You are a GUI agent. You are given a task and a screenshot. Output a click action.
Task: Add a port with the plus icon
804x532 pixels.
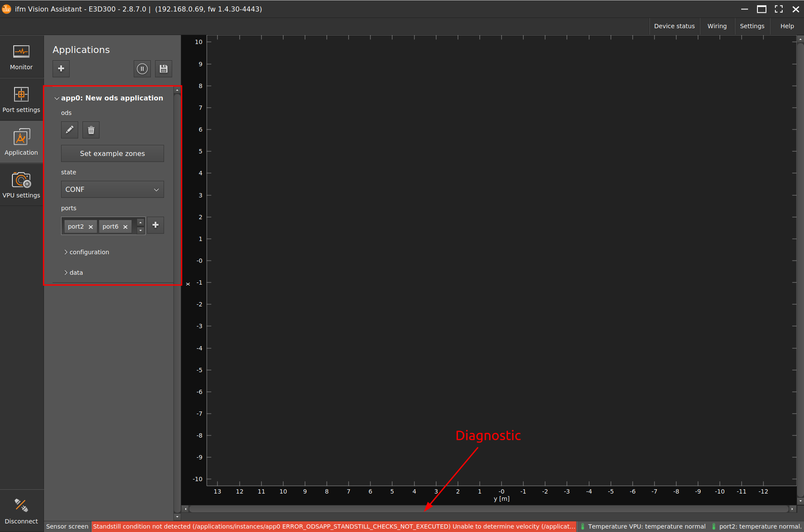[155, 225]
